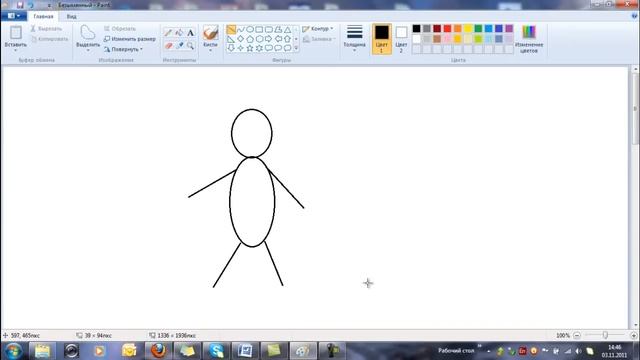
Task: Select the Hexagon shape
Action: click(x=259, y=39)
